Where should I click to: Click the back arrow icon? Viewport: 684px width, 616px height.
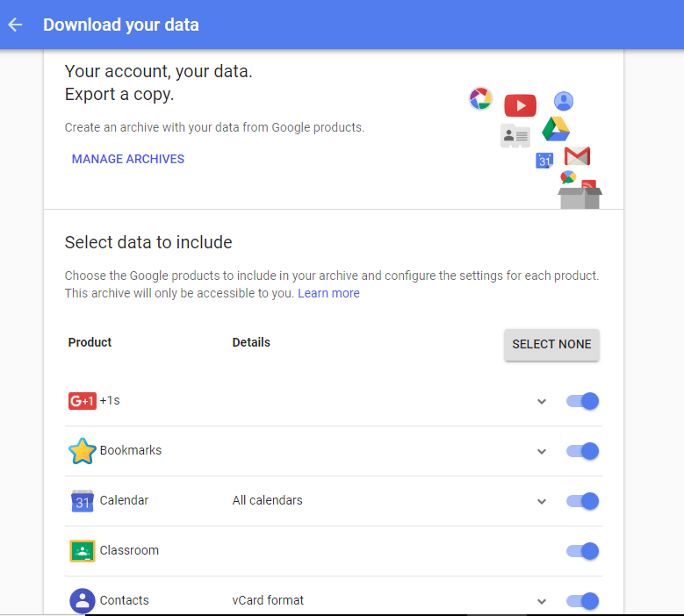click(x=15, y=25)
